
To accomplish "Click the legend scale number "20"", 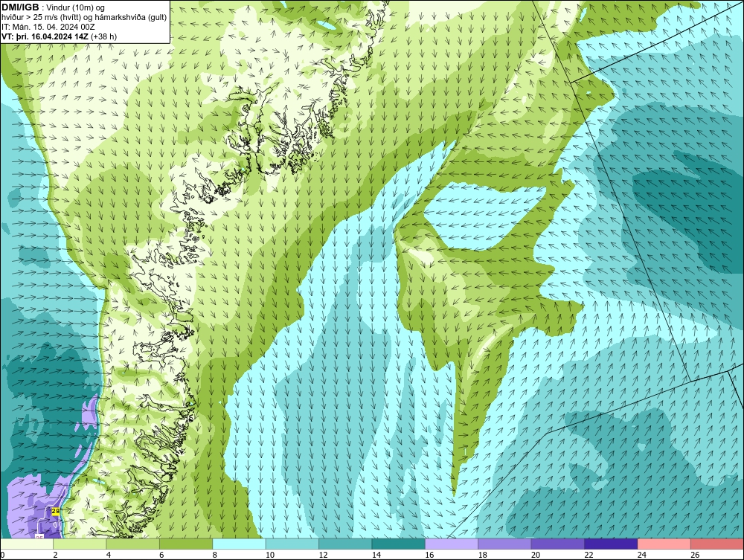I will pyautogui.click(x=536, y=555).
